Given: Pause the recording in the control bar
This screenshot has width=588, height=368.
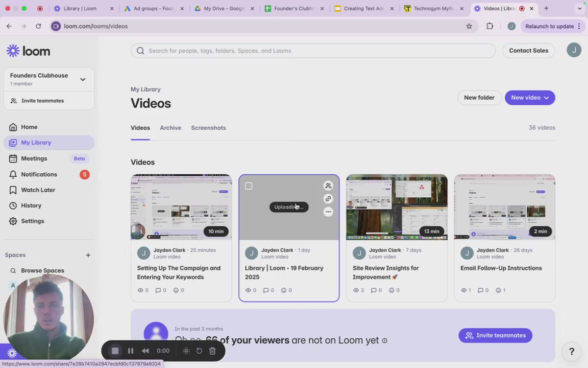Looking at the screenshot, I should pyautogui.click(x=131, y=351).
